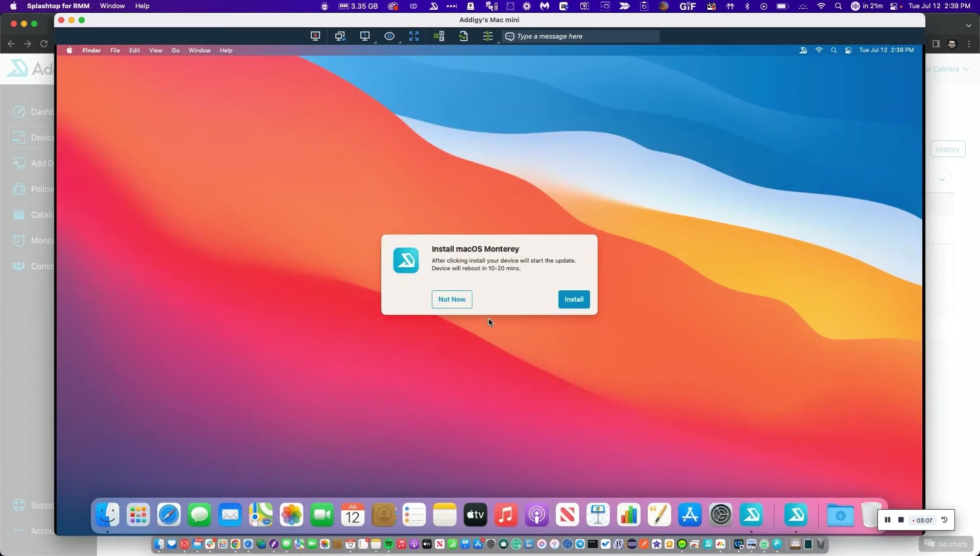Image resolution: width=980 pixels, height=556 pixels.
Task: Open Photos in the remote Dock
Action: 291,515
